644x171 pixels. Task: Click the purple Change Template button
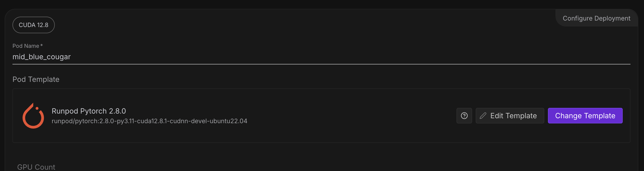[585, 116]
